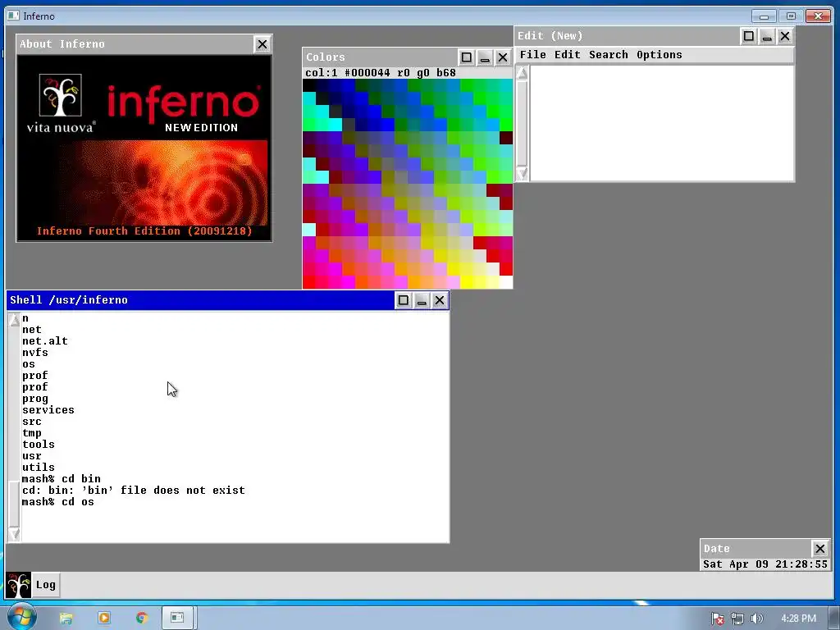Maximize the Shell window

pyautogui.click(x=404, y=300)
